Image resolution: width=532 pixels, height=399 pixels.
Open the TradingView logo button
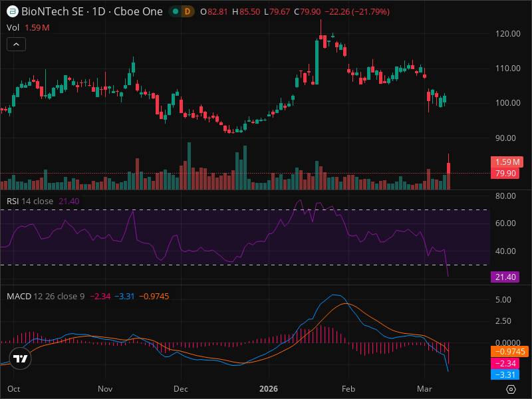click(20, 358)
